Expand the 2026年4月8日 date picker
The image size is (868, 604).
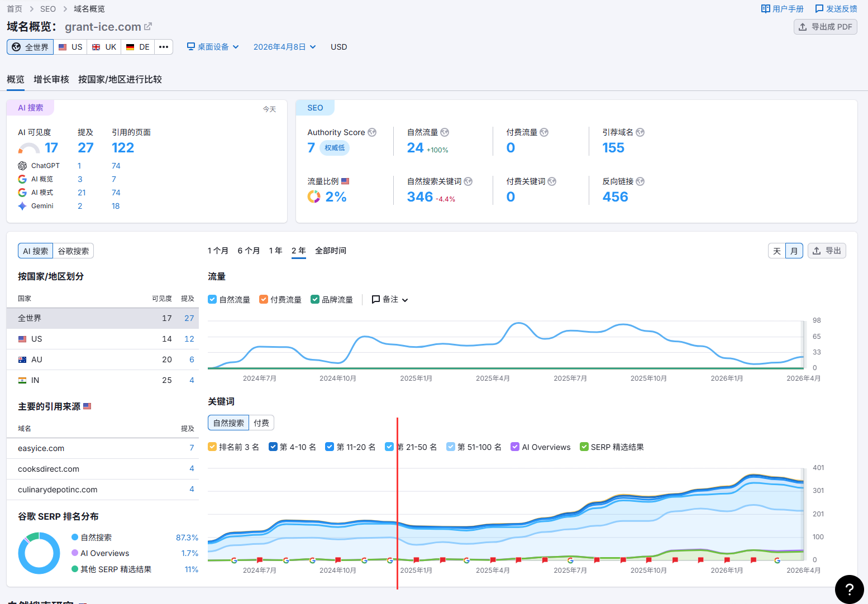tap(284, 47)
